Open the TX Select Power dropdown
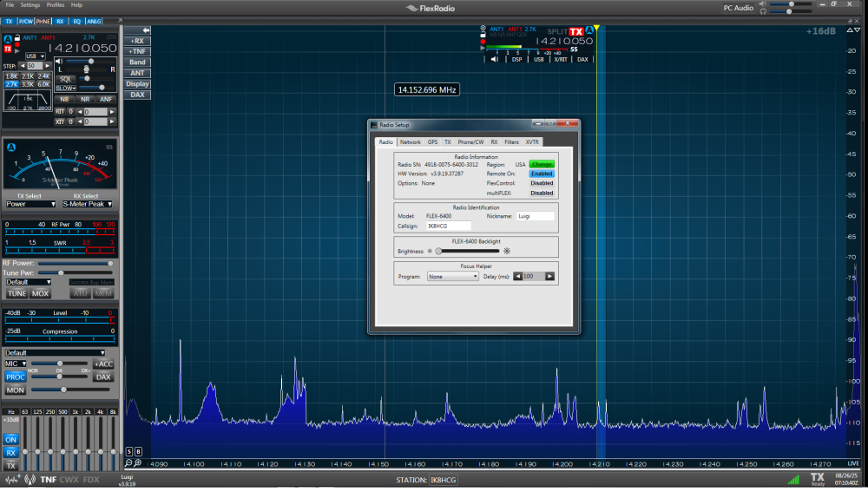This screenshot has height=492, width=868. (x=30, y=204)
